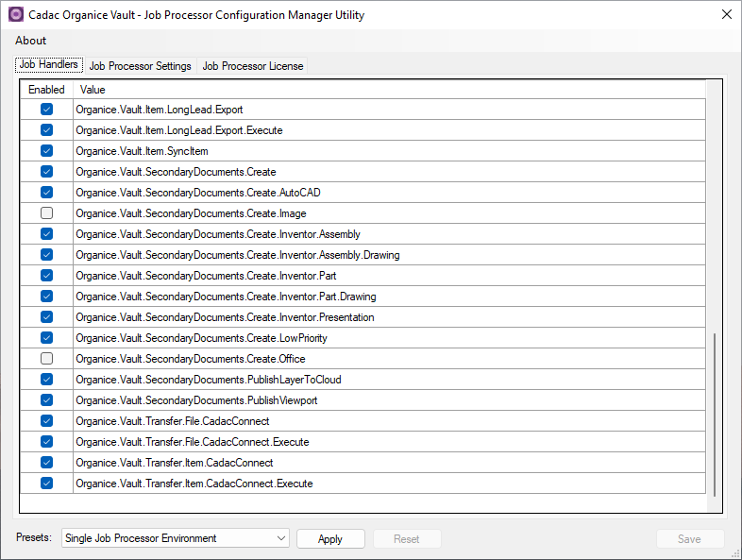Select the Inventor.Assembly.Drawing value text
Image resolution: width=742 pixels, height=560 pixels.
tap(238, 256)
